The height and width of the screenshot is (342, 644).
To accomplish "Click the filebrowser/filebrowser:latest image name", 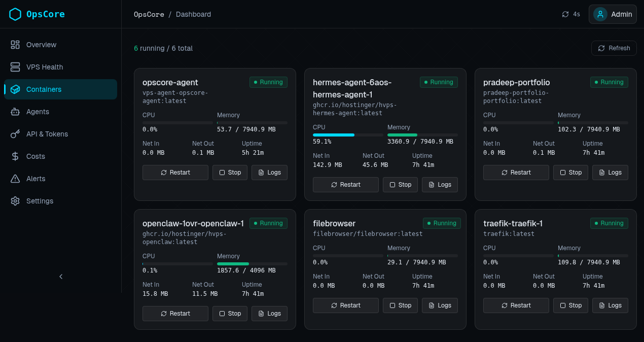I will (368, 234).
